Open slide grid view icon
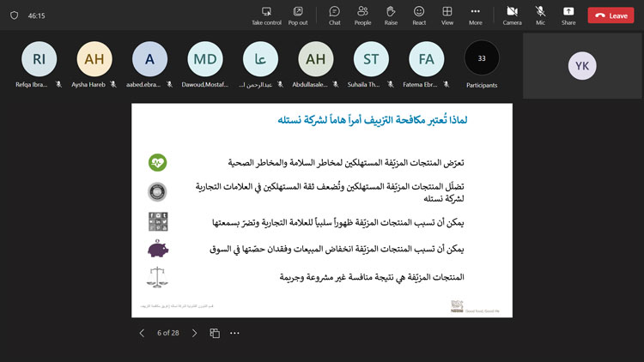Image resolution: width=644 pixels, height=362 pixels. [215, 333]
